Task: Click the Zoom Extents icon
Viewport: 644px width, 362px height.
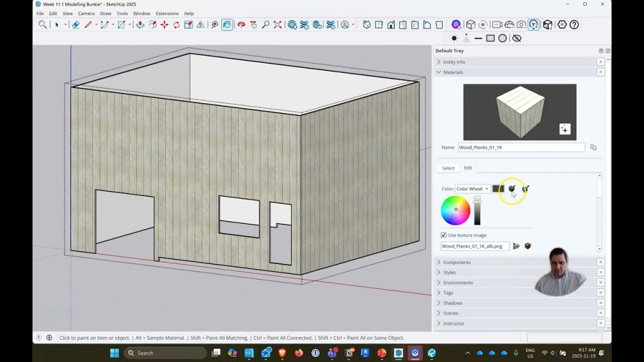Action: (277, 25)
